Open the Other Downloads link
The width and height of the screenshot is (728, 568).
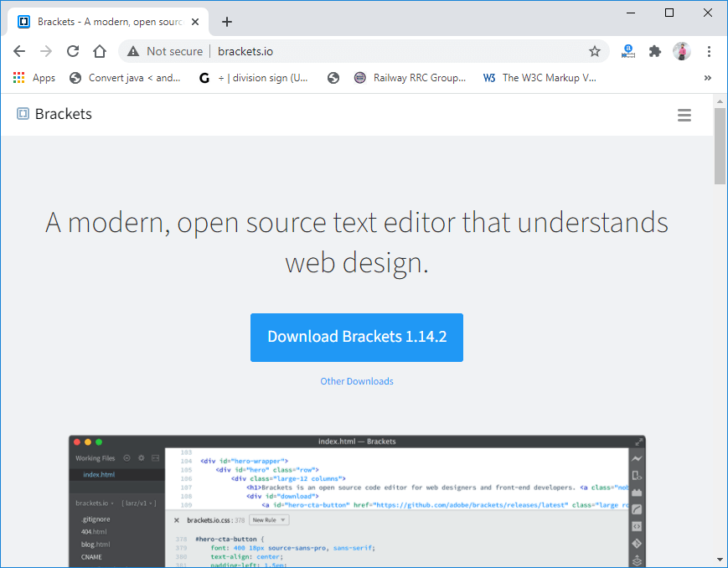[357, 381]
